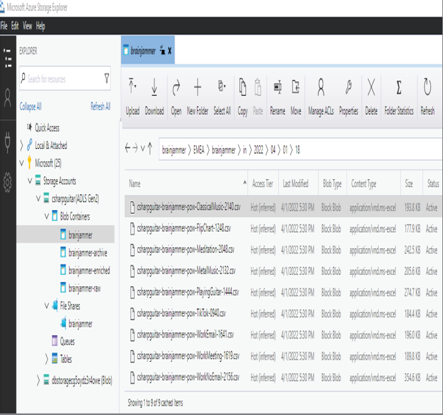Select the PlayingGuitar-1444.csv file
Viewport: 444px width, 415px height.
point(188,292)
